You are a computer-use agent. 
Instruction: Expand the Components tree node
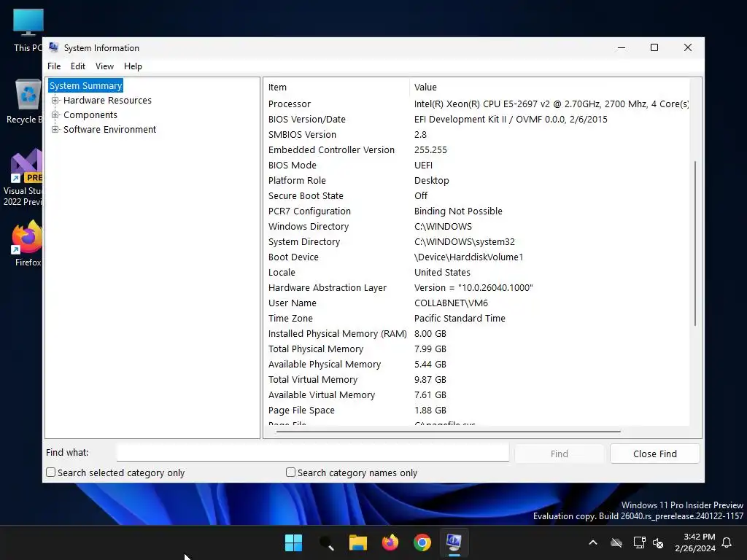[x=55, y=115]
